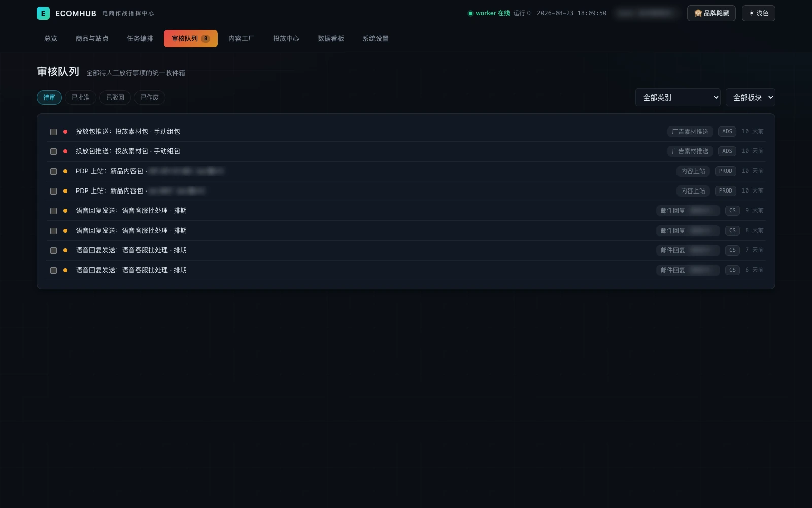
Task: Click the orange status dot in the 6 天前 row
Action: click(65, 270)
